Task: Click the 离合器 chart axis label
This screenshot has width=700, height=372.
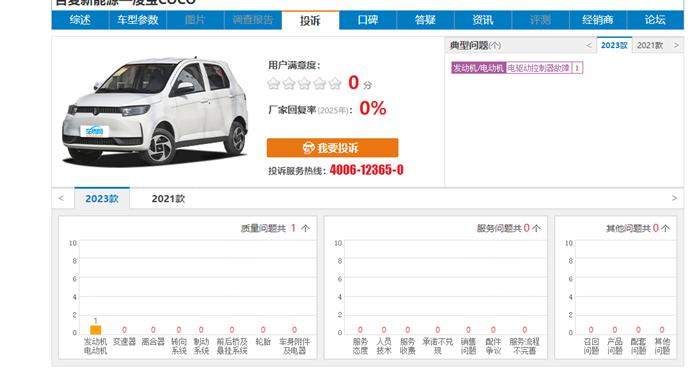Action: click(153, 342)
